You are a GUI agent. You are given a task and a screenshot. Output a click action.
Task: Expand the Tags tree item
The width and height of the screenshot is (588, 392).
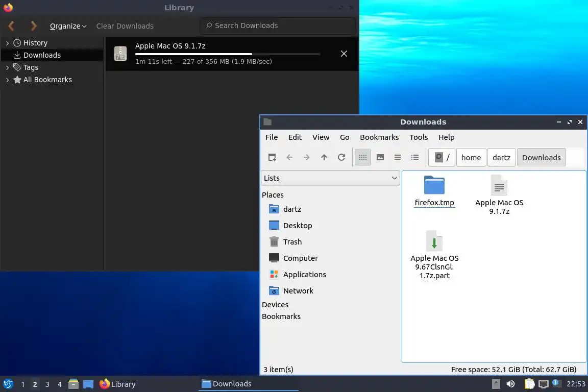coord(7,67)
